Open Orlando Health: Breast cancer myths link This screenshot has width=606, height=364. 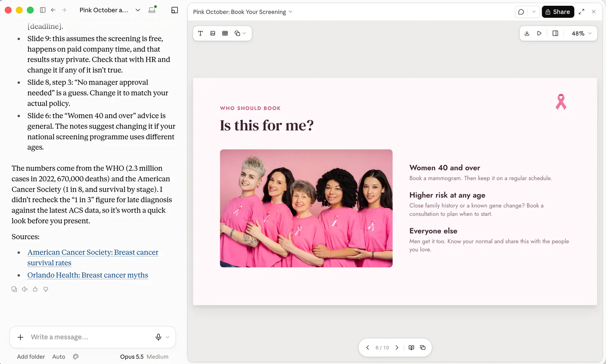87,275
